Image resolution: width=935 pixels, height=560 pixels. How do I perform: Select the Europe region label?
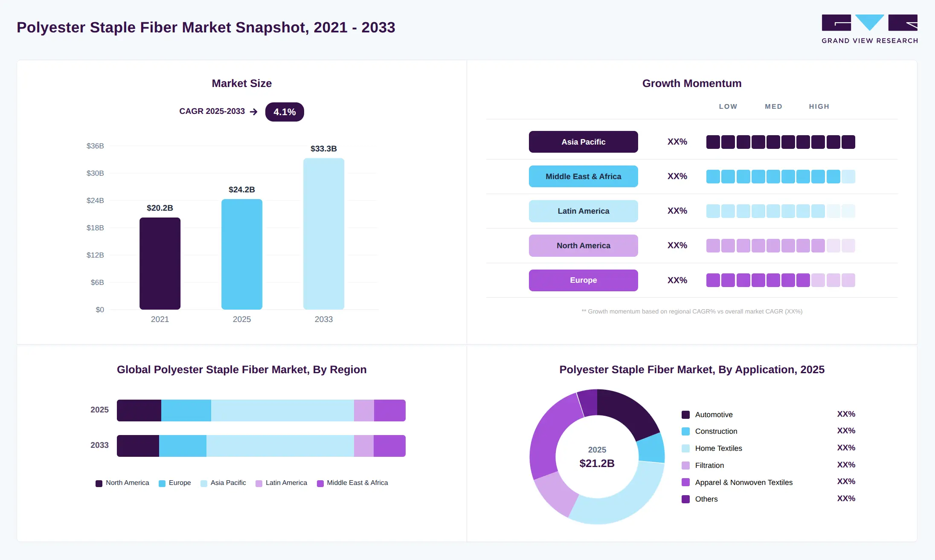[x=583, y=280]
